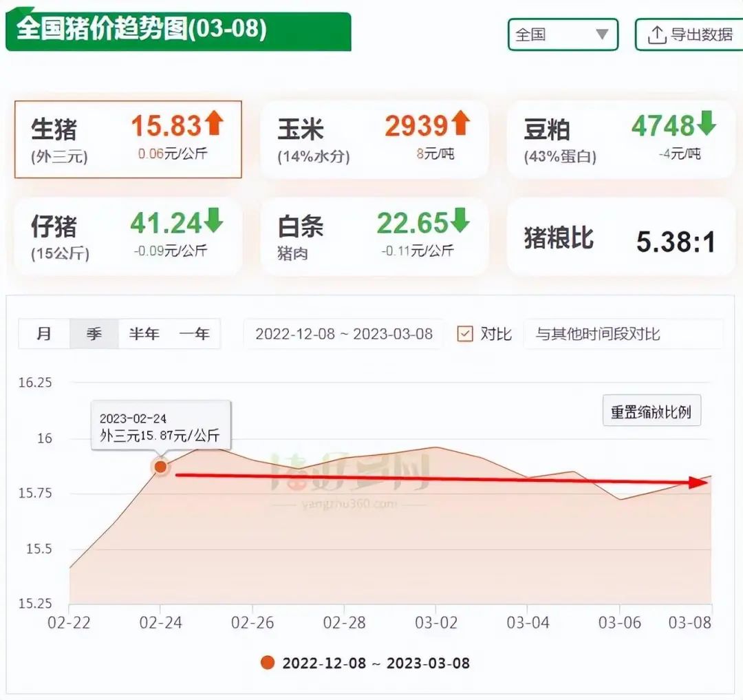The image size is (743, 700).
Task: Click the 全国猪价趋势图(03-08) title banner
Action: click(178, 30)
